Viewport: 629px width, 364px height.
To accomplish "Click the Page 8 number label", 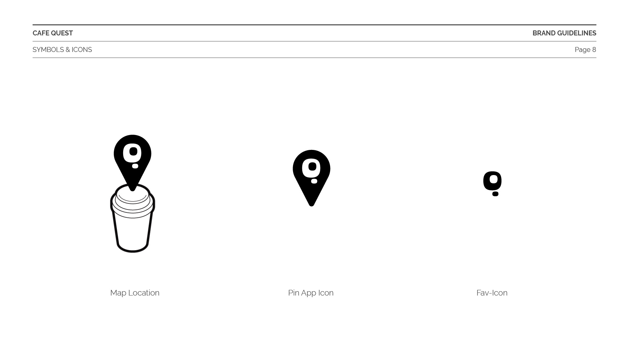I will [x=585, y=50].
